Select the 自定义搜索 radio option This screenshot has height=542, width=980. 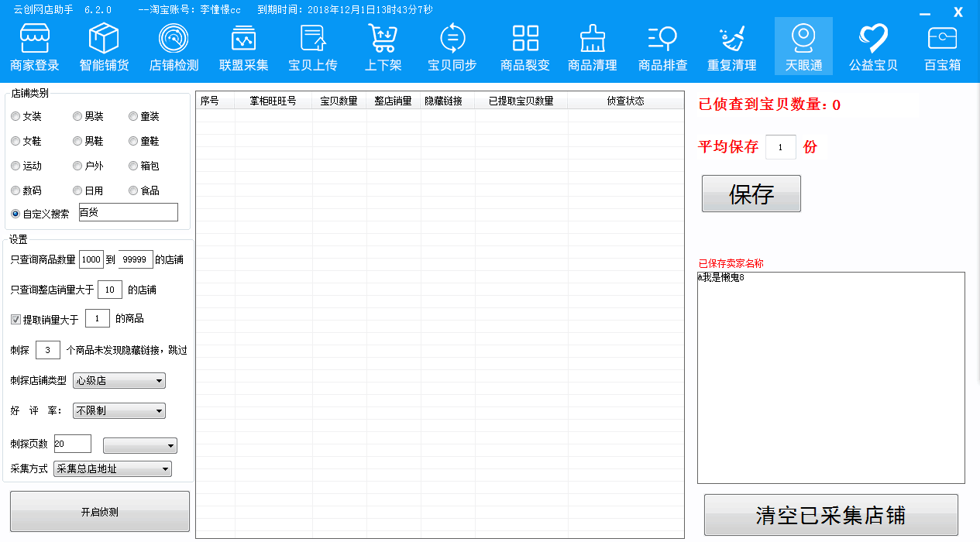tap(40, 214)
